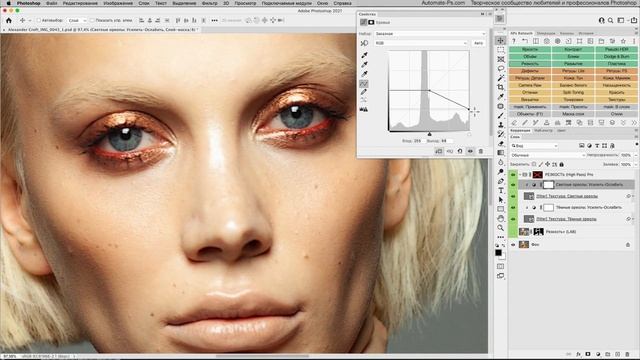Viewport: 640px width, 360px height.
Task: Click the star icon in APs Retouch panel
Action: coord(623,41)
